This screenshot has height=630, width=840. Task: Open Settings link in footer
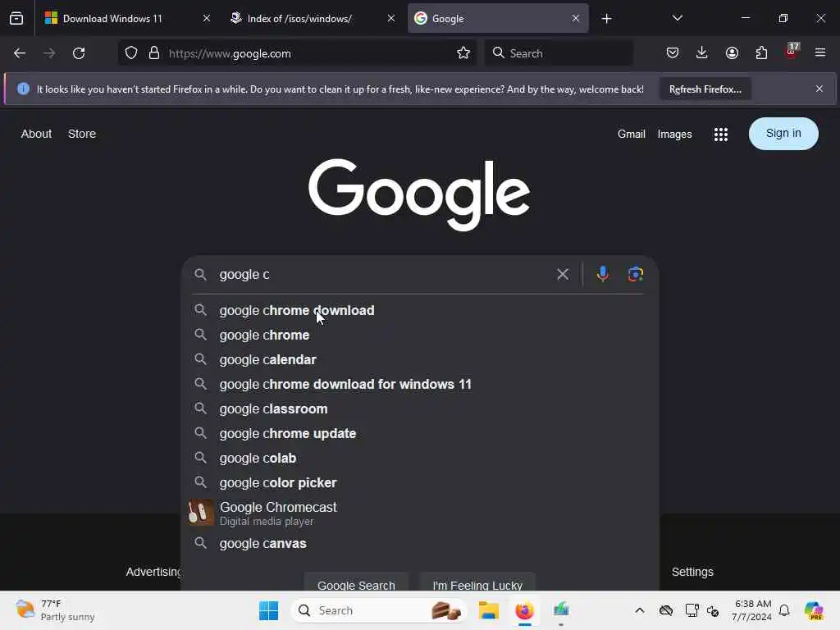pyautogui.click(x=692, y=572)
